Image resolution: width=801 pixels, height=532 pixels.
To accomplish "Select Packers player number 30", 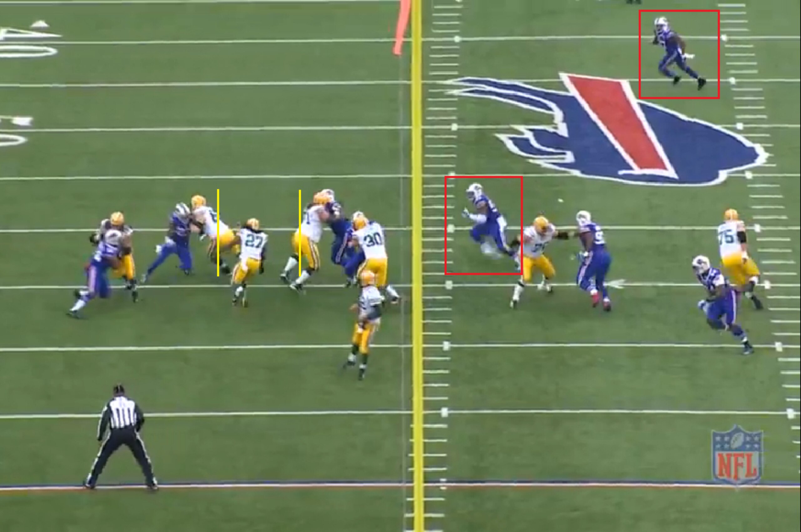I will (x=372, y=256).
